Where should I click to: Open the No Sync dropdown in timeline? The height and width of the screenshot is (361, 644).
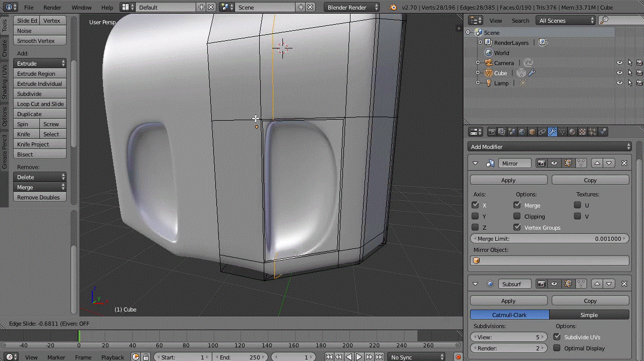[x=417, y=357]
